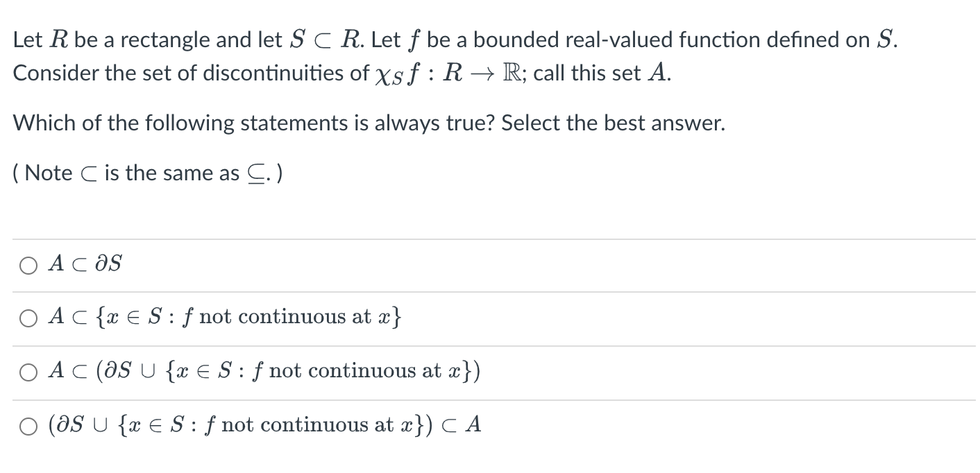Click the radio circle beside the second answer choice

(28, 318)
